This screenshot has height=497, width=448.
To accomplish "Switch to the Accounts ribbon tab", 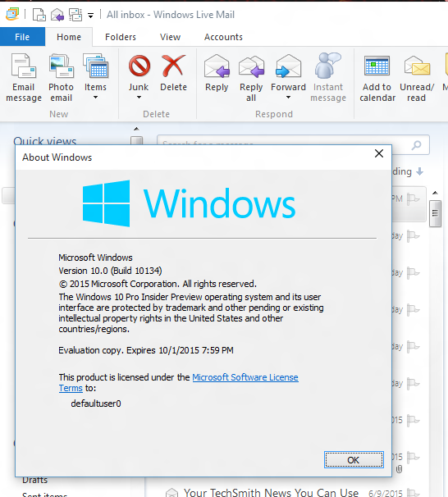I will [x=223, y=37].
